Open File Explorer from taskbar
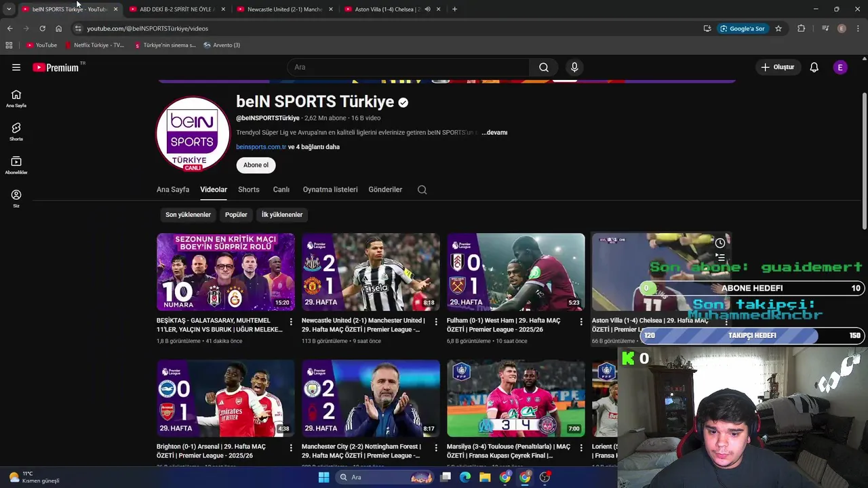The height and width of the screenshot is (488, 868). pos(485,477)
